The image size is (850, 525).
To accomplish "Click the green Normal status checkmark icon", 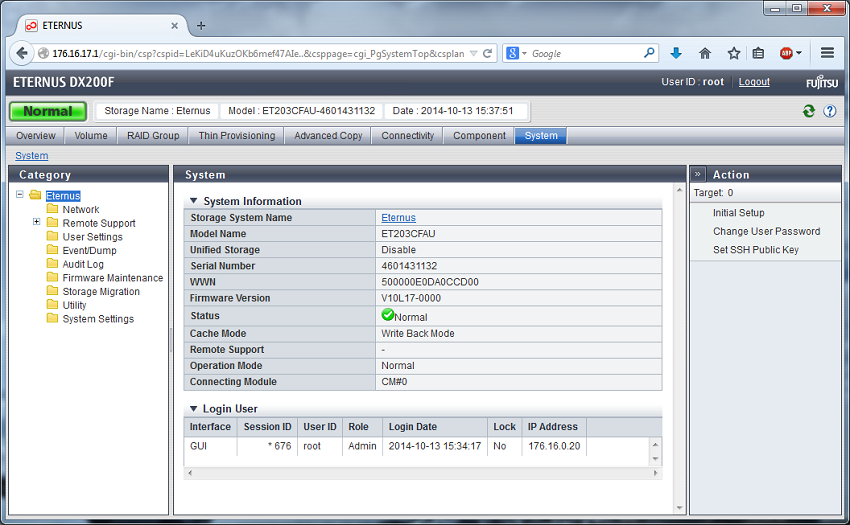I will point(388,315).
